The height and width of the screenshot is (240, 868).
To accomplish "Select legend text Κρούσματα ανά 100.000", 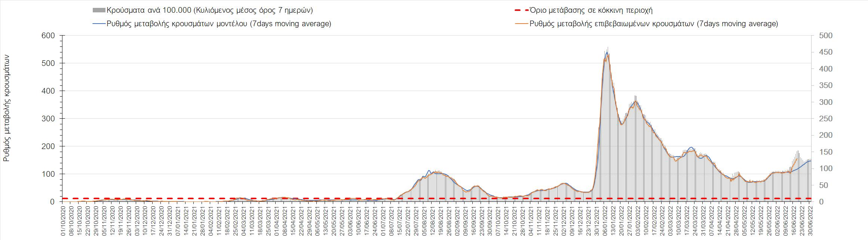I will point(209,10).
